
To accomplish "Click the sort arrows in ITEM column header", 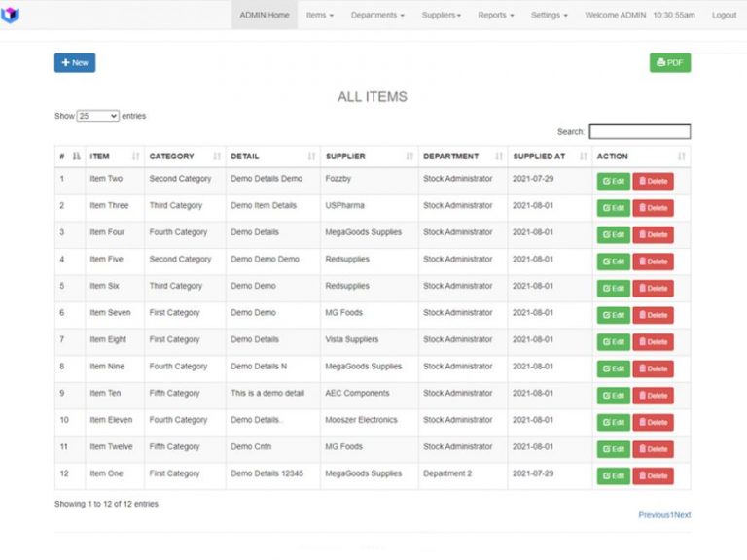I will click(x=135, y=157).
